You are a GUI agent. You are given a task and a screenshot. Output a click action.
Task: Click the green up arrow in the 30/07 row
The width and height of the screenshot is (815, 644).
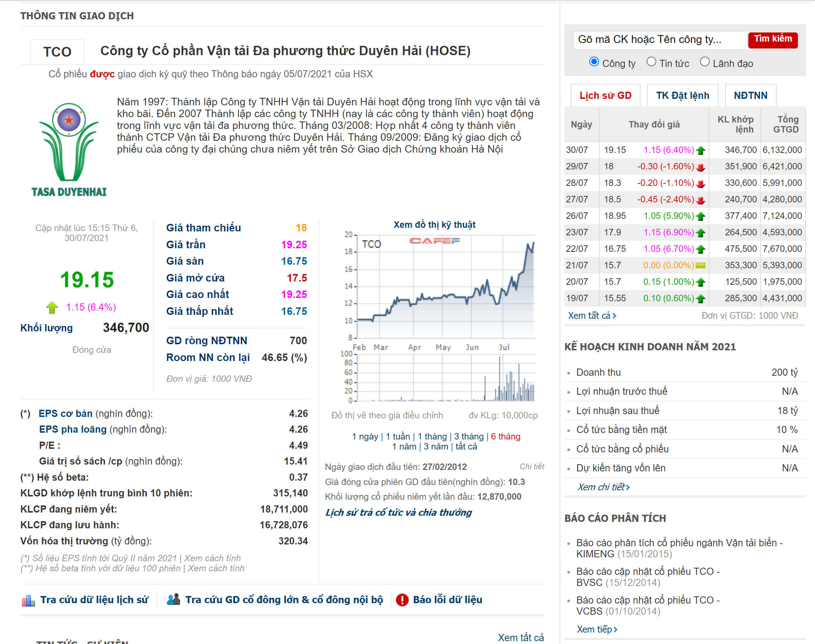(x=701, y=150)
